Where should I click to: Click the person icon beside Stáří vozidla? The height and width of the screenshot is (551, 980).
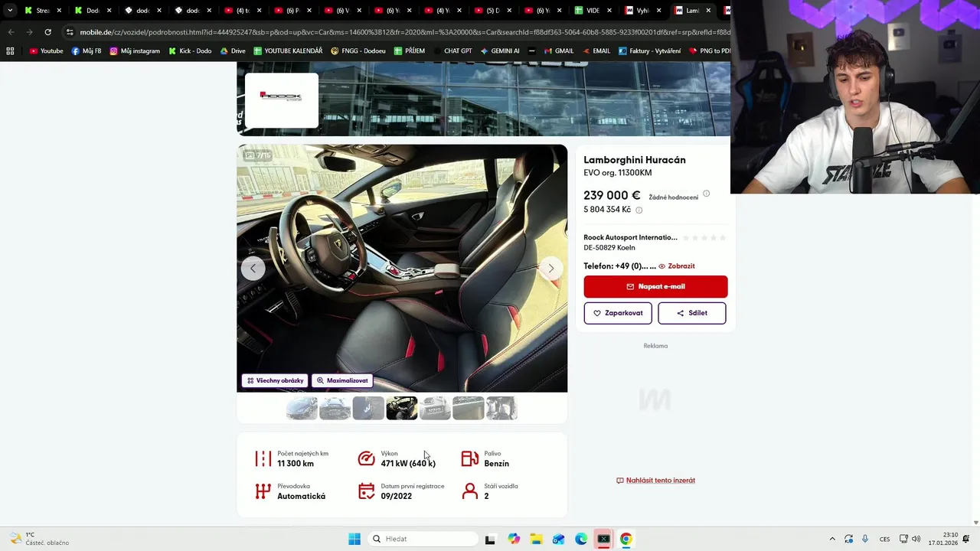[x=469, y=491]
